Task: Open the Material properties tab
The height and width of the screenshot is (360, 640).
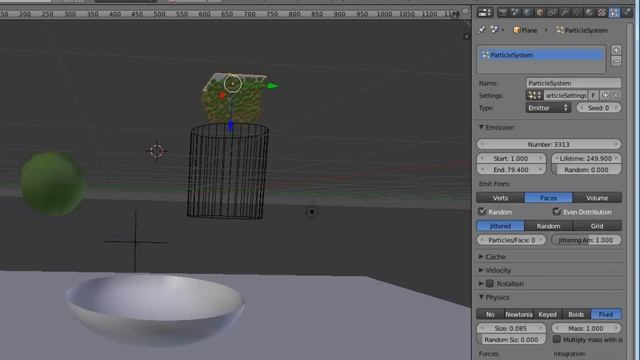Action: point(589,13)
